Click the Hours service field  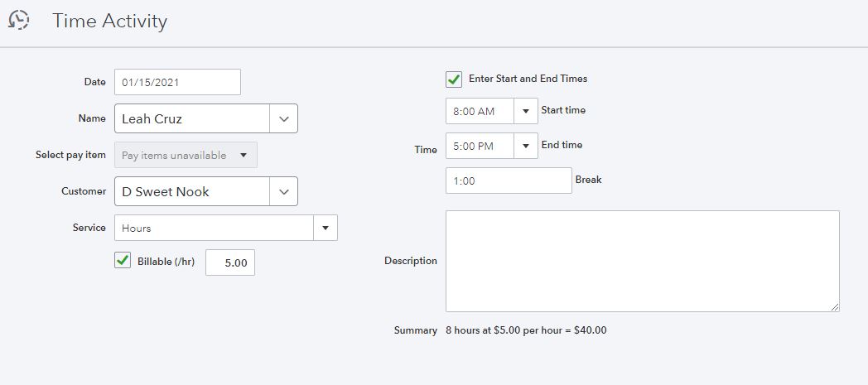(x=214, y=228)
